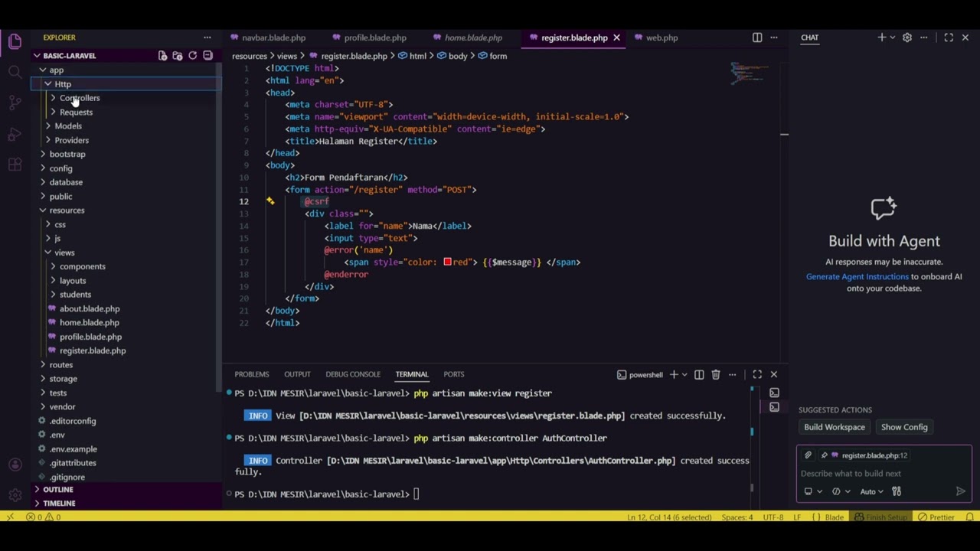This screenshot has width=980, height=551.
Task: Switch to web.php tab
Action: [661, 37]
